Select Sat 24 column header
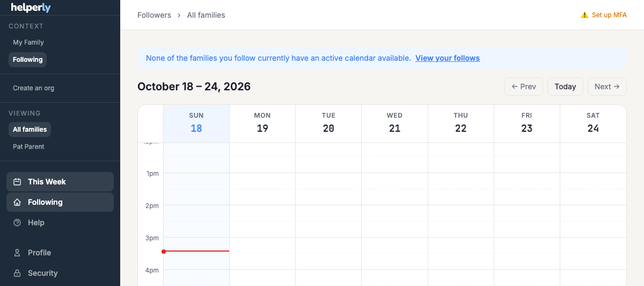 click(593, 124)
